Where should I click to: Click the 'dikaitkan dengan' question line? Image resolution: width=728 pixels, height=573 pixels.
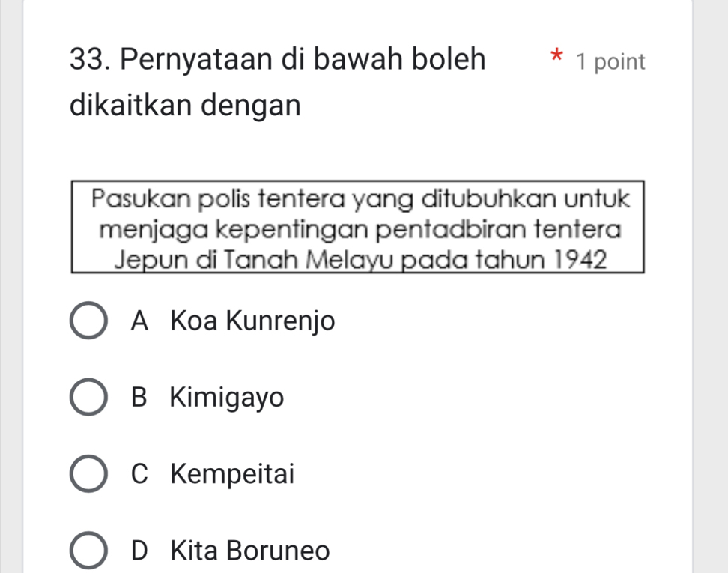(185, 105)
